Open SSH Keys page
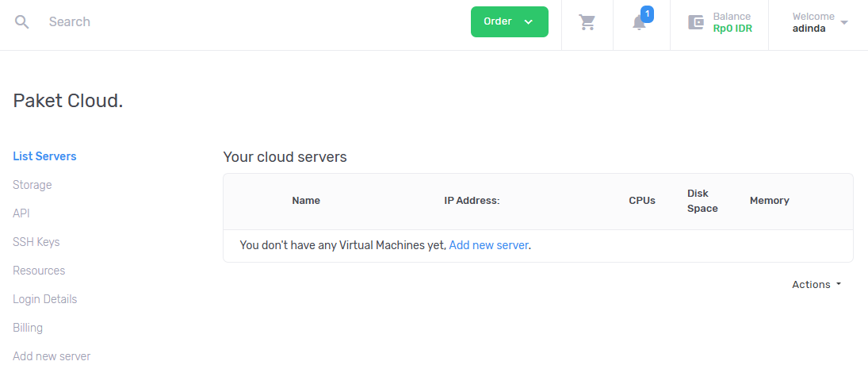This screenshot has width=868, height=392. 36,242
